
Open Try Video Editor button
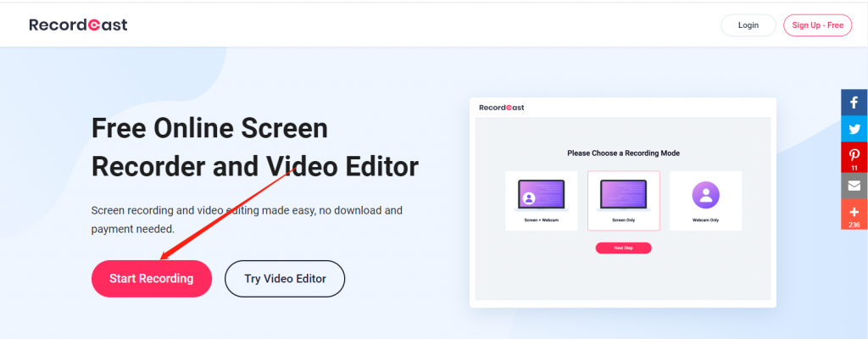point(285,279)
